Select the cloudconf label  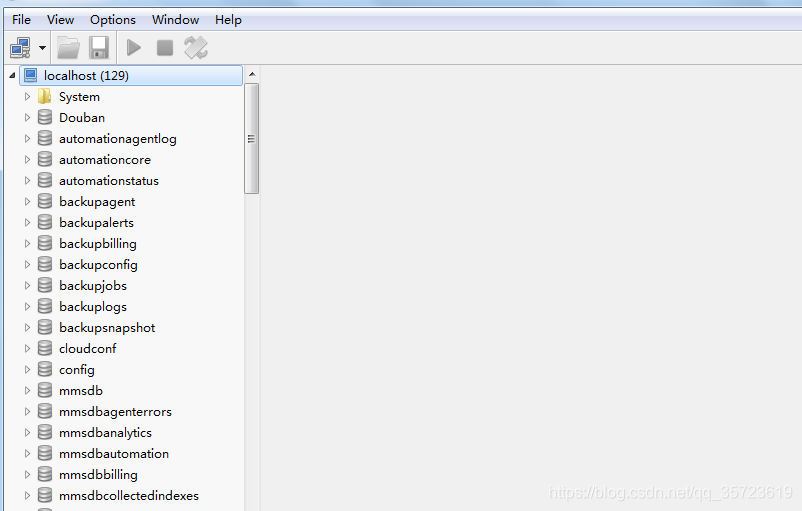point(87,348)
